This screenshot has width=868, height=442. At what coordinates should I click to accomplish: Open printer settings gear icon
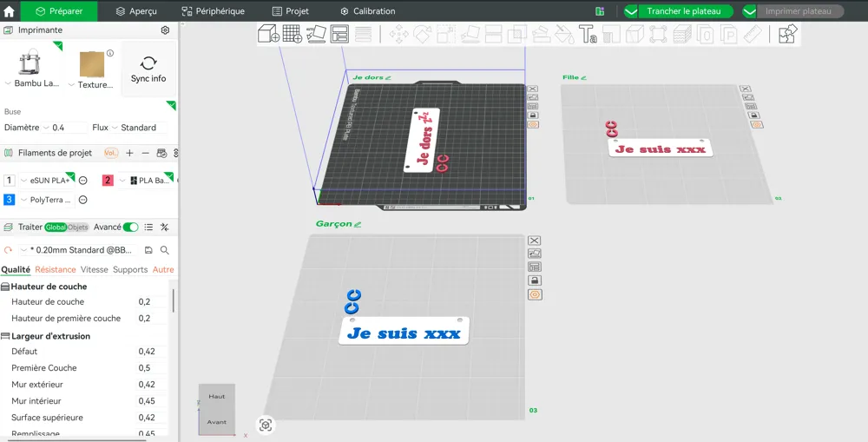coord(165,30)
